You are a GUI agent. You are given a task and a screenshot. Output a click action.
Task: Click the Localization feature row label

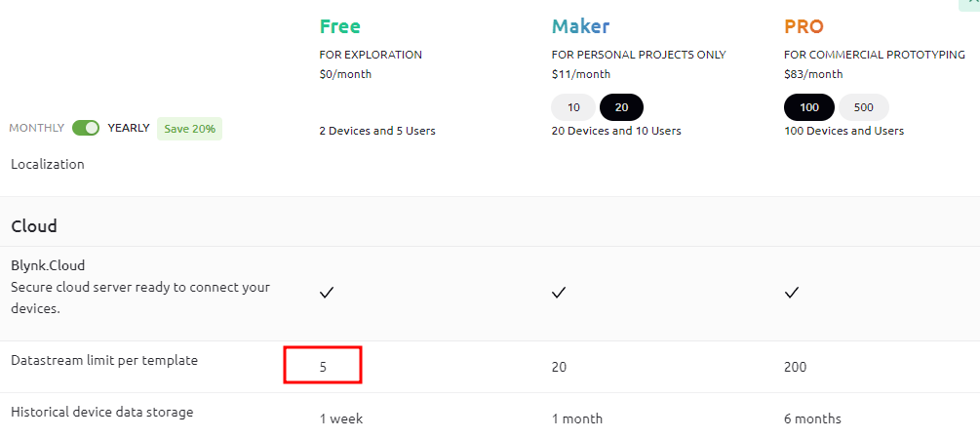tap(48, 164)
